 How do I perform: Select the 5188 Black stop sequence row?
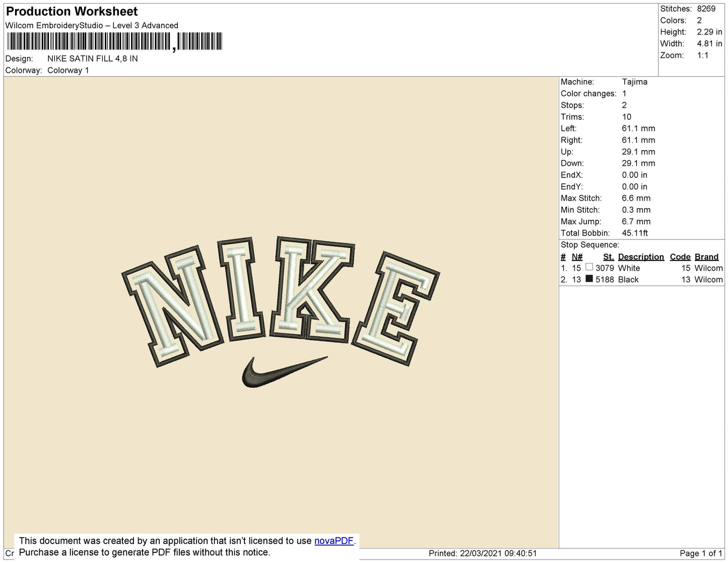(x=642, y=279)
